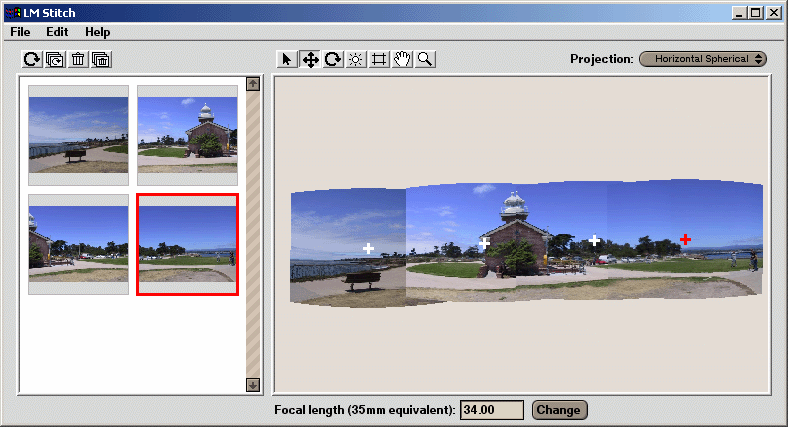This screenshot has height=427, width=788.
Task: Open the Projection dropdown showing Horizontal Spherical
Action: tap(703, 59)
